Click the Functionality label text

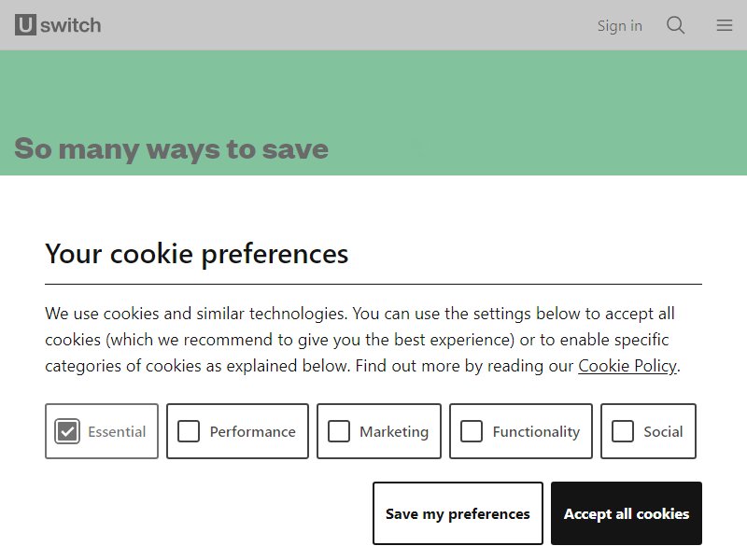[x=536, y=431]
